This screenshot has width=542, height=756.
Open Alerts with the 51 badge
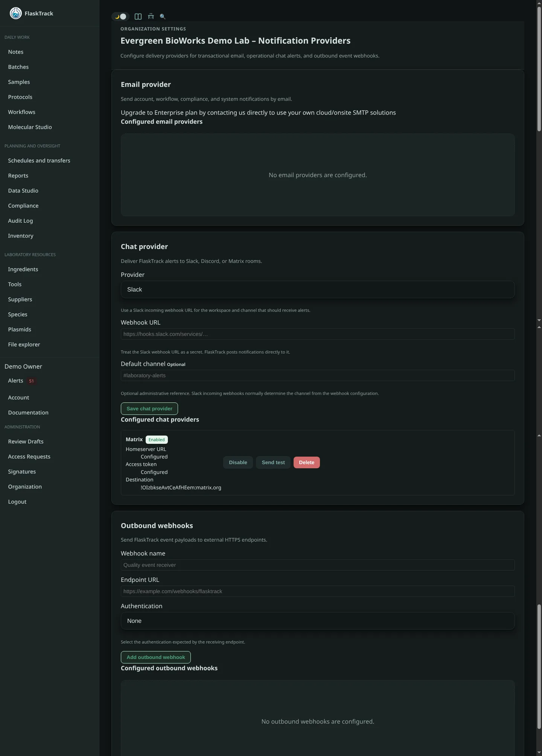22,381
